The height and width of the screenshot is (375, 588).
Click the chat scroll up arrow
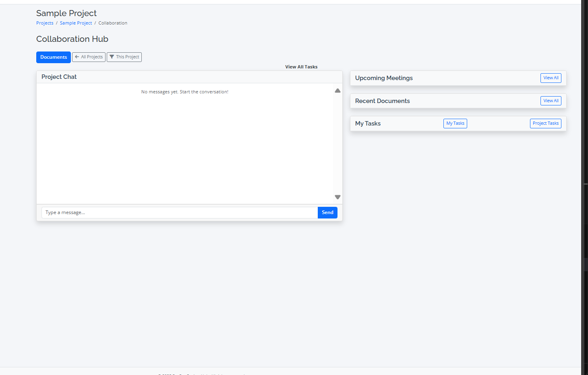point(337,91)
